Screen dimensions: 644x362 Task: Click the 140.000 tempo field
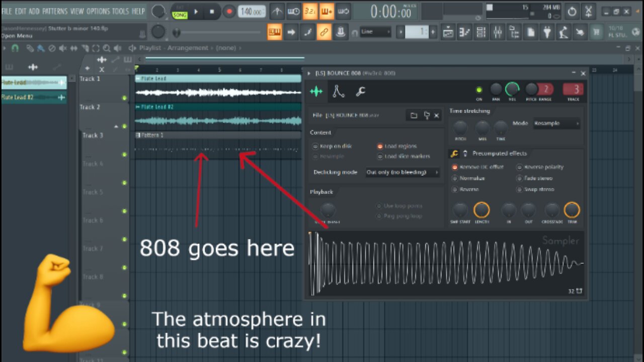click(x=252, y=11)
